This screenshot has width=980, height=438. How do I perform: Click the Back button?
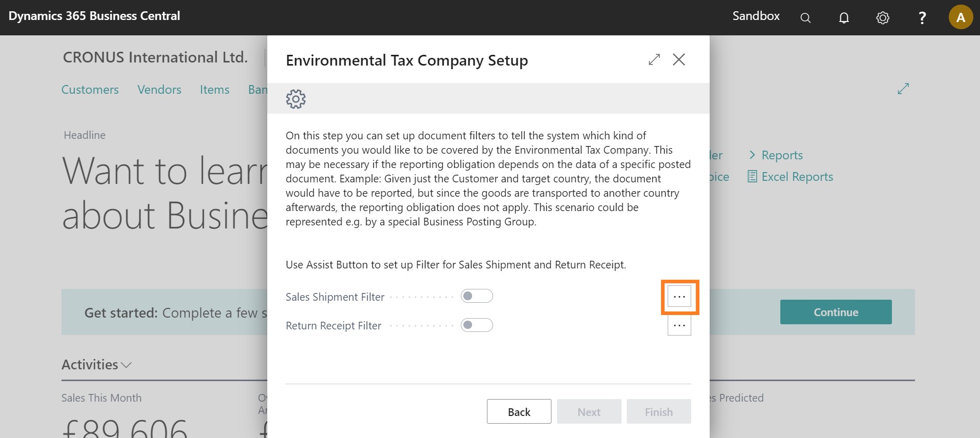click(x=519, y=412)
